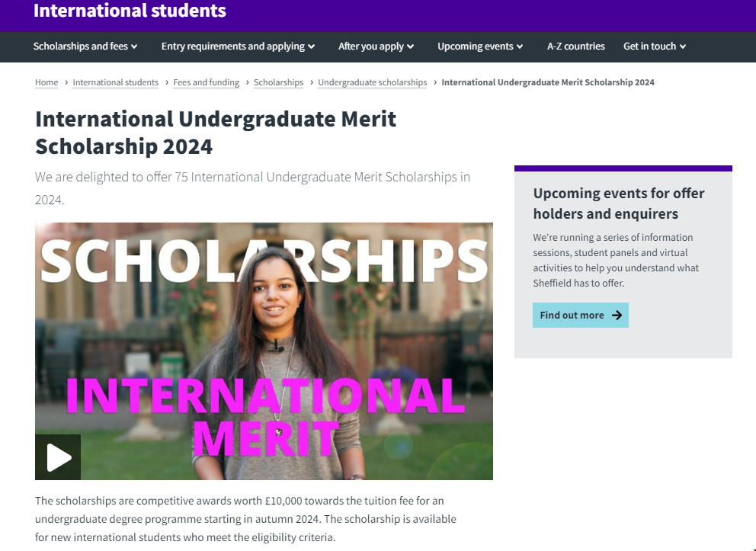Expand Scholarships and fees chevron
756x551 pixels.
coord(134,46)
